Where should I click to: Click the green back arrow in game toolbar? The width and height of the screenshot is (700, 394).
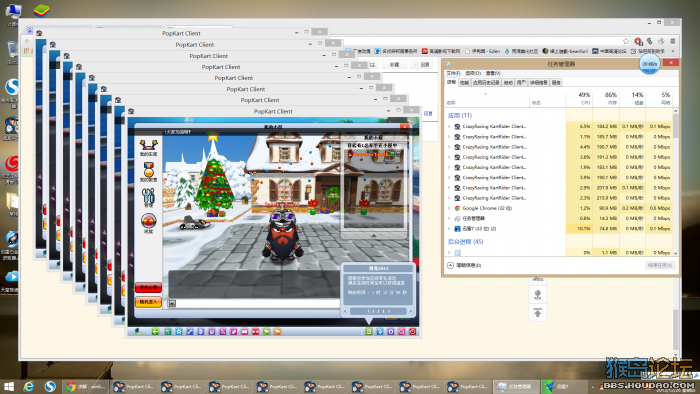[155, 332]
